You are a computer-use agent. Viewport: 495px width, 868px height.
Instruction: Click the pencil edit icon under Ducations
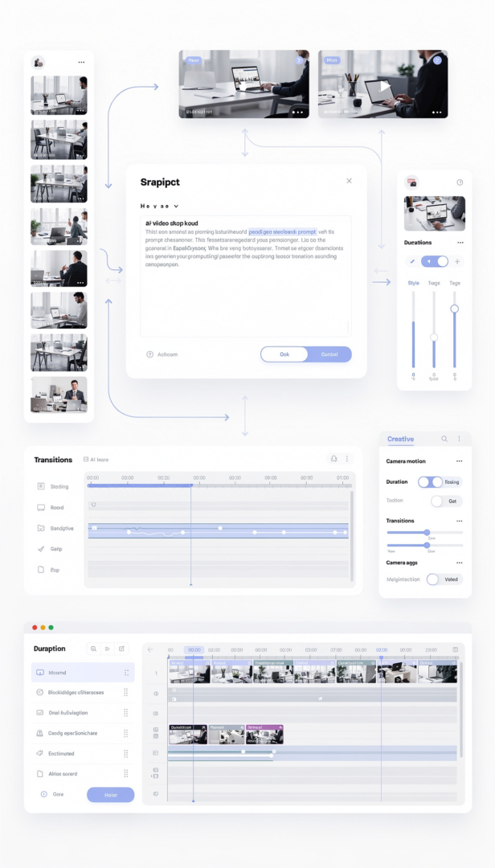pos(412,261)
